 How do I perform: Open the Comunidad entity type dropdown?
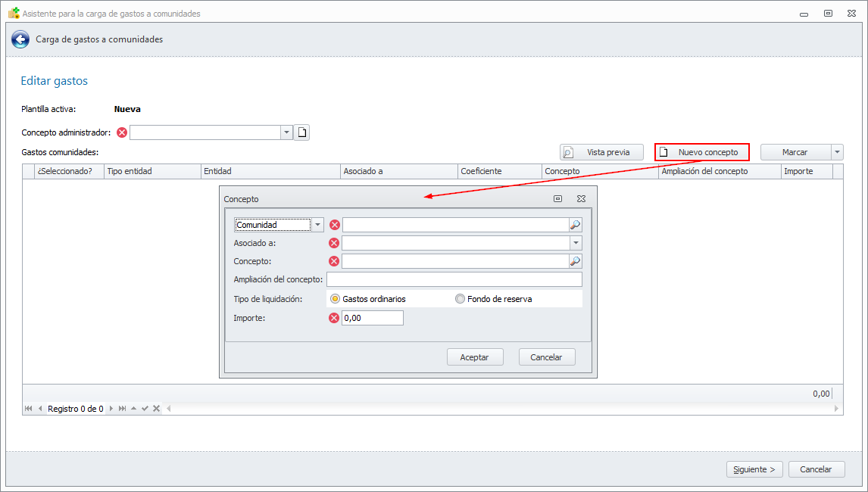tap(317, 225)
